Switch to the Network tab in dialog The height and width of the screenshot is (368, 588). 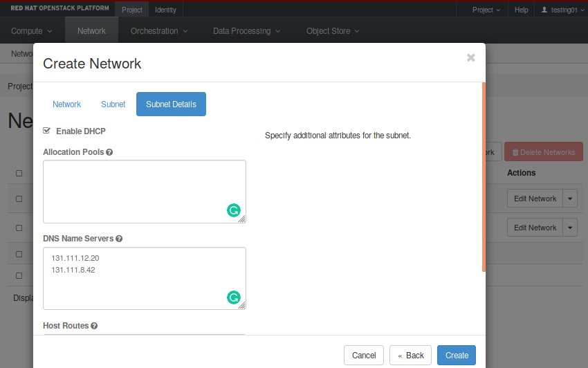pyautogui.click(x=66, y=104)
